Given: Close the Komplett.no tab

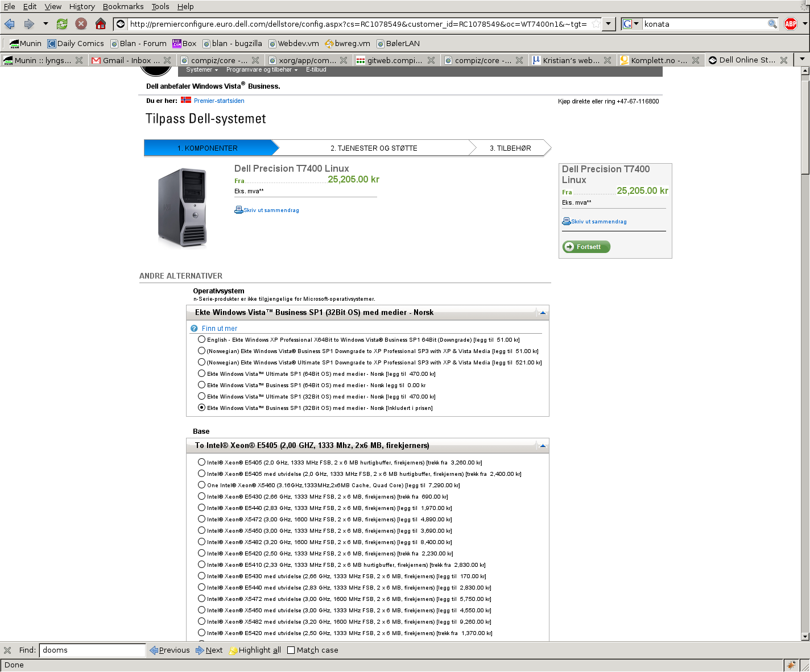Looking at the screenshot, I should [696, 60].
